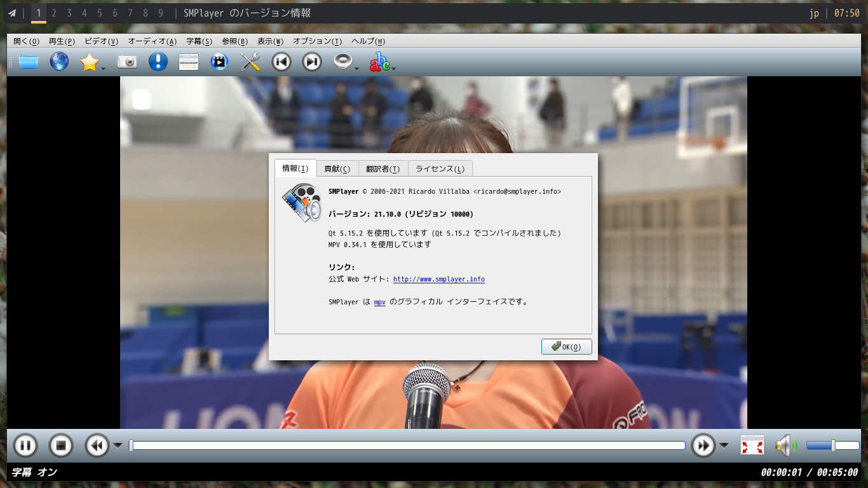Click the abc subtitles icon

click(379, 62)
